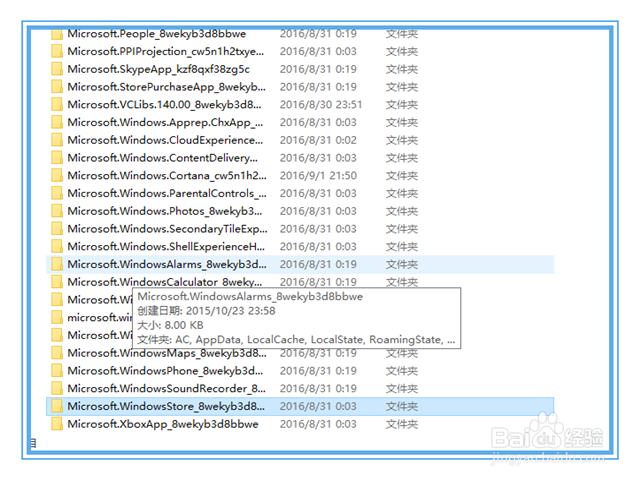This screenshot has height=480, width=640.
Task: Click 文件夹 type in Microsoft.WindowsStore row
Action: 402,406
